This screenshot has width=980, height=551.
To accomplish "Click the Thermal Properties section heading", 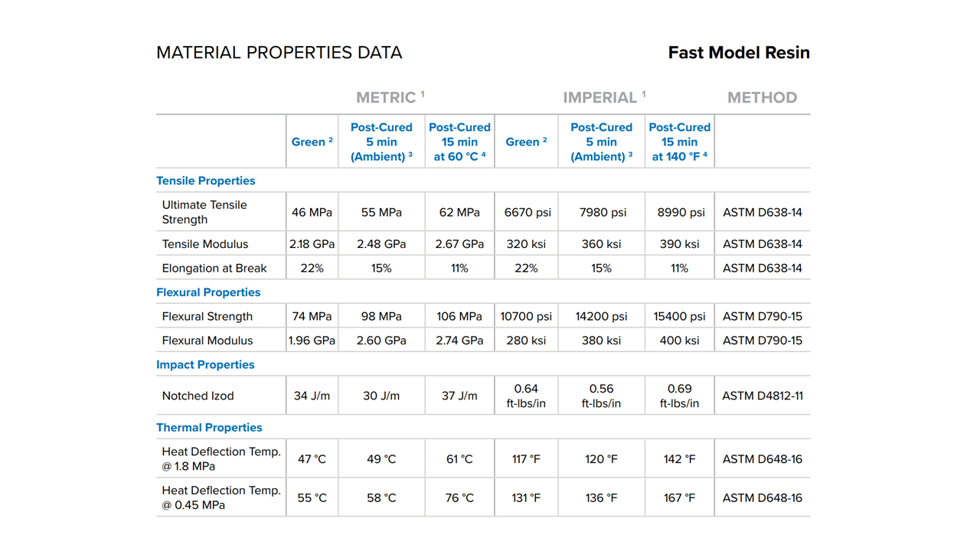I will [x=209, y=427].
